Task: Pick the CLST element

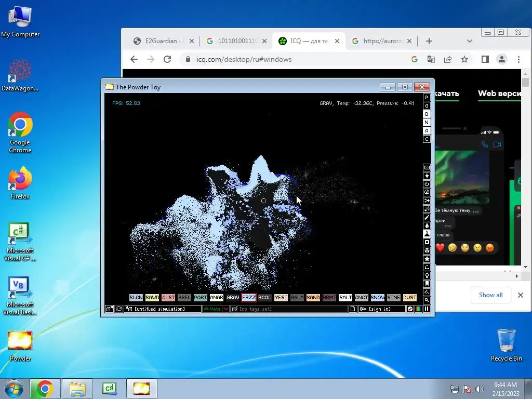Action: coord(168,298)
